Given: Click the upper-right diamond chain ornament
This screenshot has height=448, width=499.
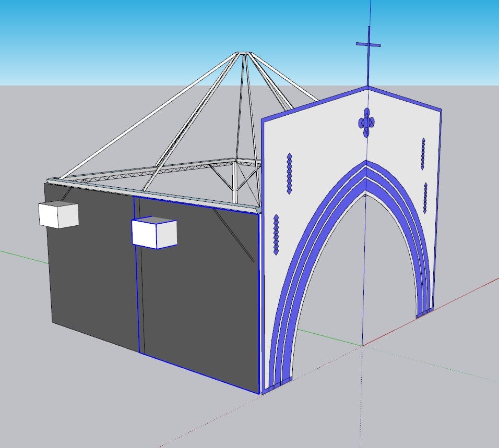Looking at the screenshot, I should click(423, 153).
